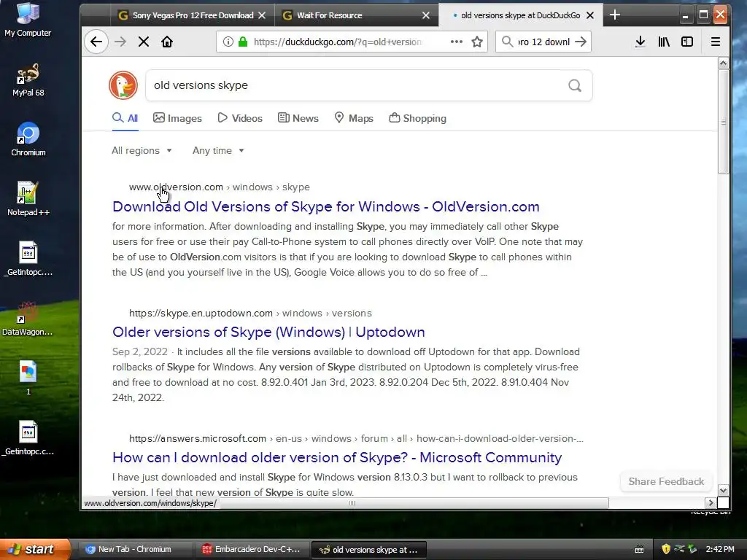Image resolution: width=747 pixels, height=560 pixels.
Task: Select Chromium desktop shortcut
Action: coord(28,139)
